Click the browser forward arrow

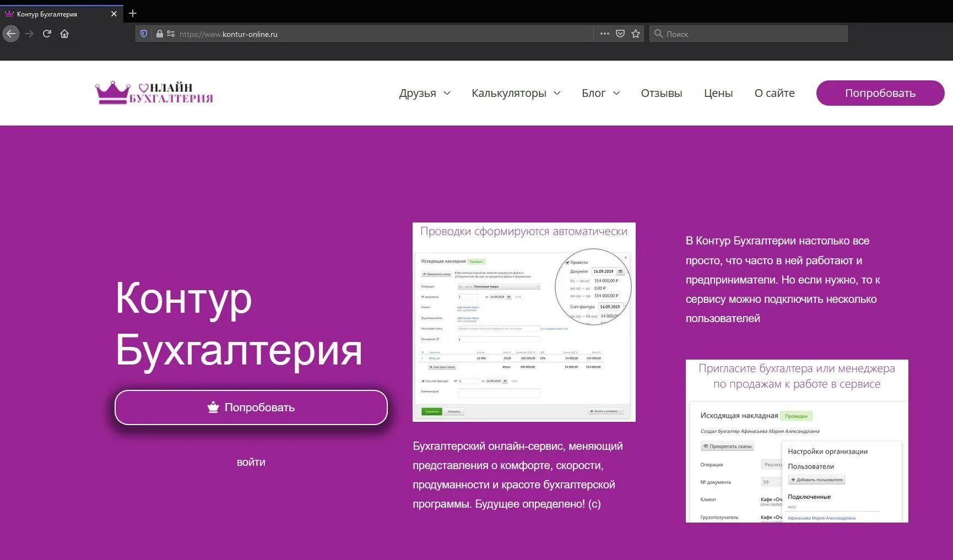coord(30,34)
